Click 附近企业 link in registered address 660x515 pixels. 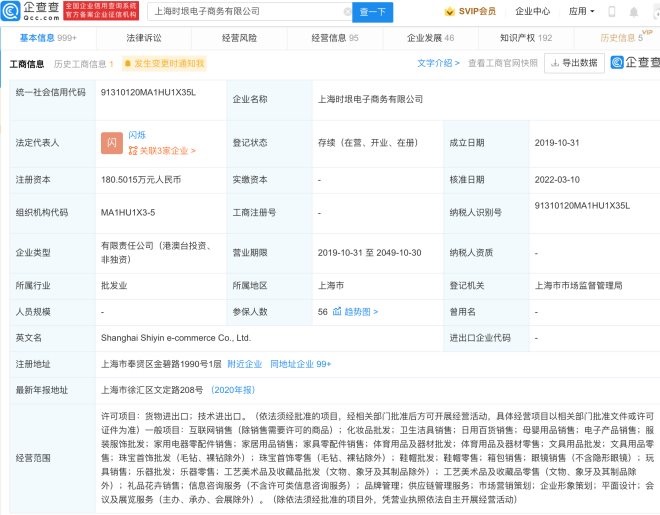click(244, 364)
